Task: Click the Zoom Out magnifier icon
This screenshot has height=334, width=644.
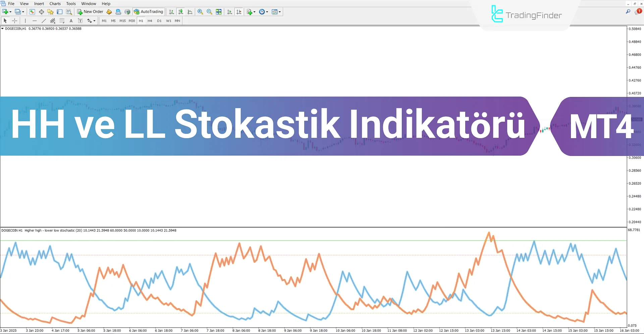Action: tap(209, 12)
